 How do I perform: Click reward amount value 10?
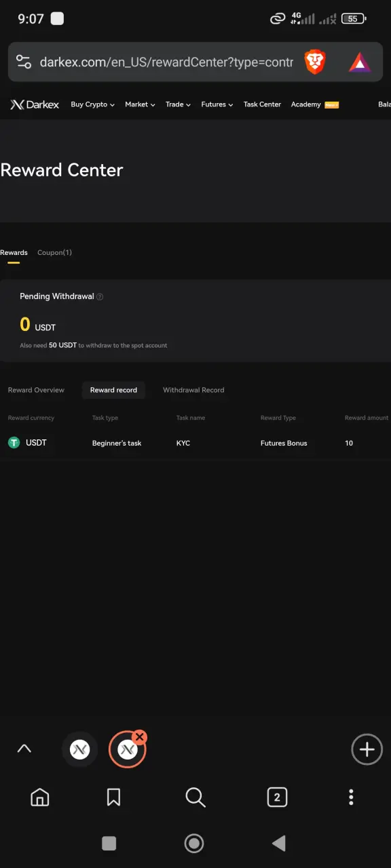tap(349, 443)
